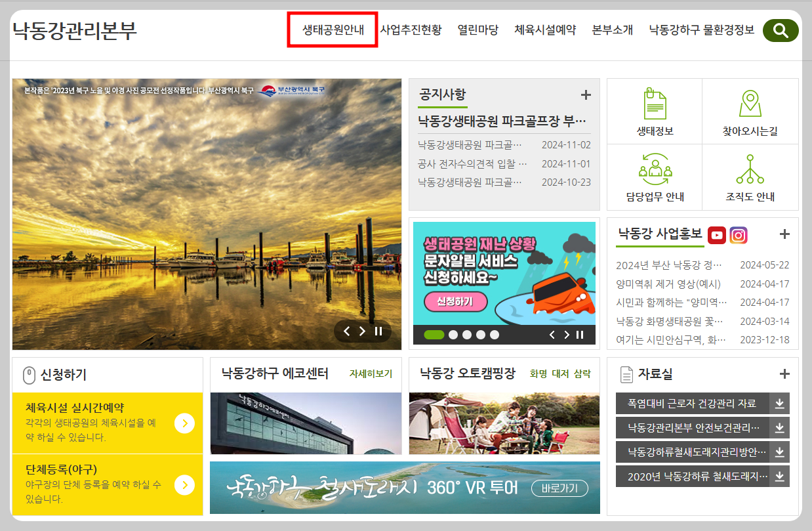The height and width of the screenshot is (531, 812).
Task: Open the 담당업무 안내 people icon
Action: 655,169
